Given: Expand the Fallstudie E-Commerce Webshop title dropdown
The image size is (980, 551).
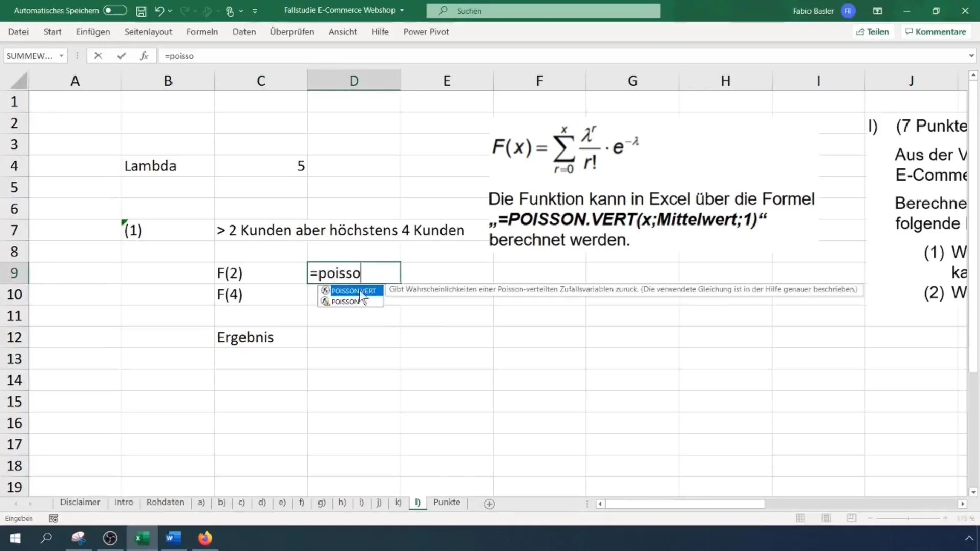Looking at the screenshot, I should [402, 10].
